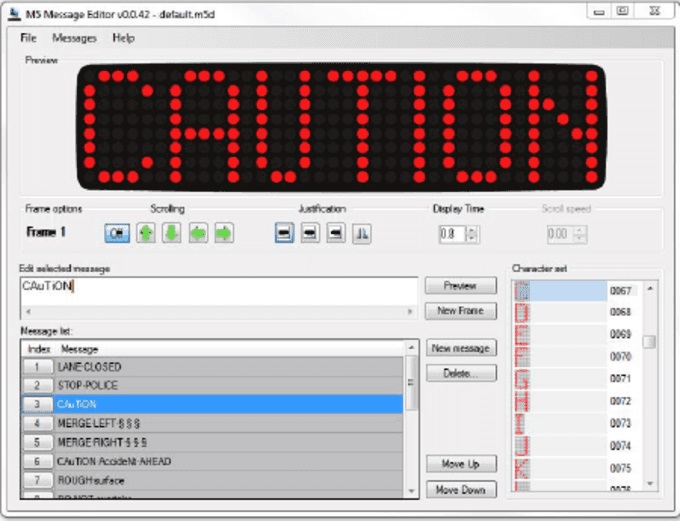
Task: Open the Messages menu
Action: 74,38
